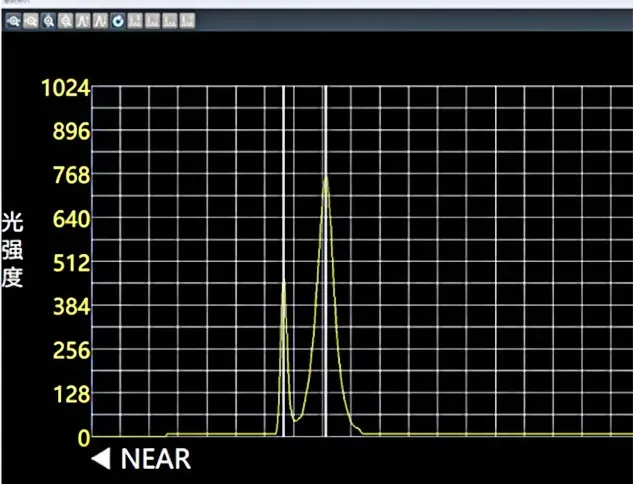Click the first chart icon after reset arrow

coord(136,21)
